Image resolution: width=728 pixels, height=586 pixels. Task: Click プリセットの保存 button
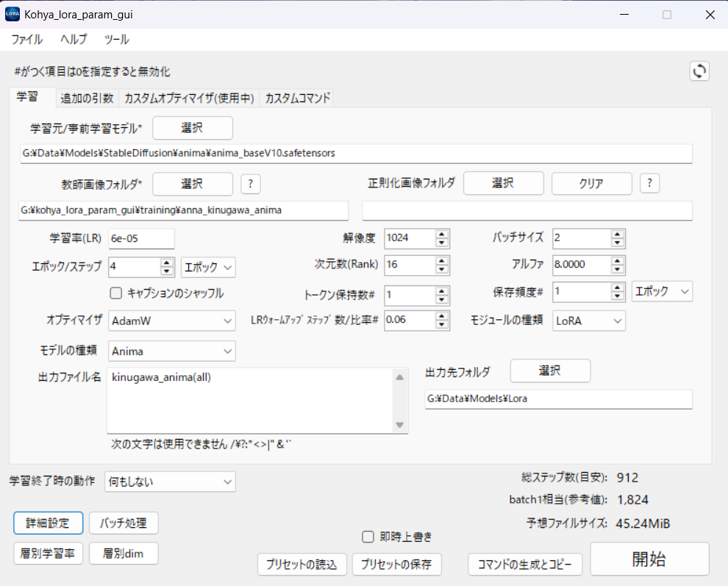(396, 565)
